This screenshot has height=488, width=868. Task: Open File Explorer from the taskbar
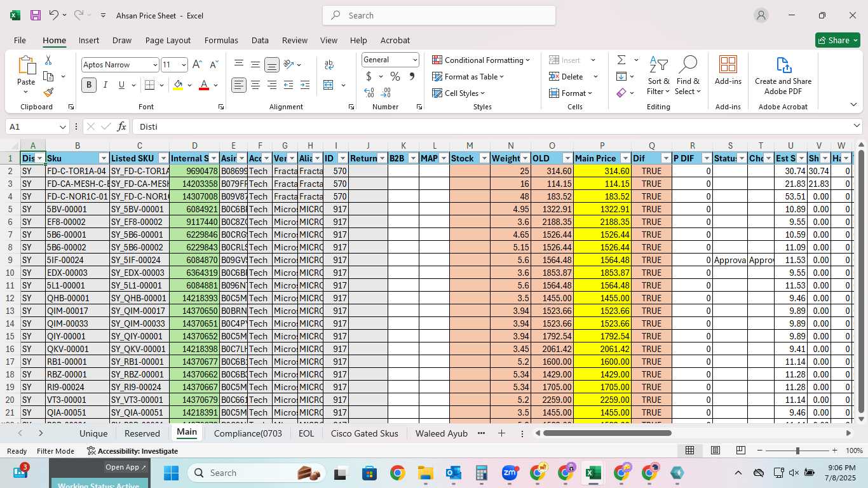425,473
